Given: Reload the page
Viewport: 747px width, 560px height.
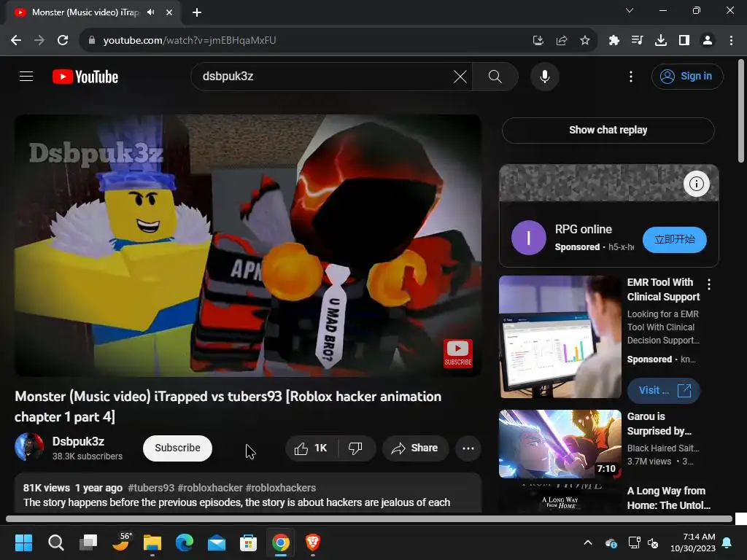Looking at the screenshot, I should (x=63, y=41).
